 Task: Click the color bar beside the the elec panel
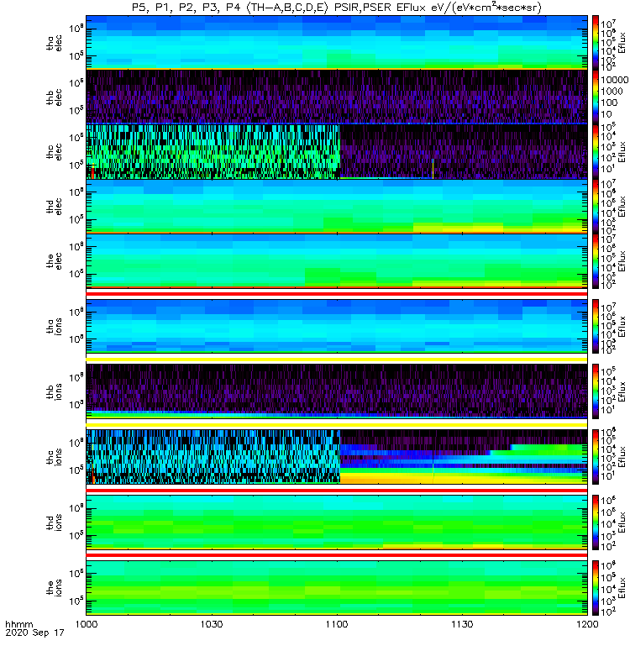point(596,260)
